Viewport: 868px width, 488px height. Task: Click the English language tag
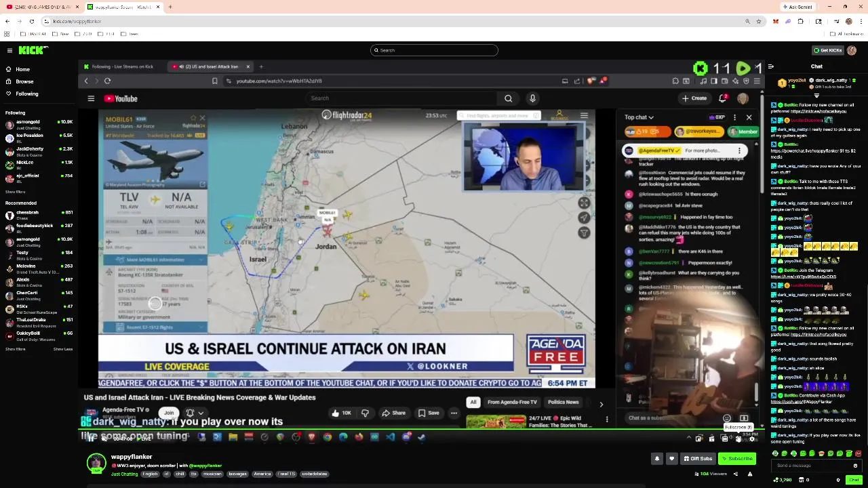(x=150, y=474)
